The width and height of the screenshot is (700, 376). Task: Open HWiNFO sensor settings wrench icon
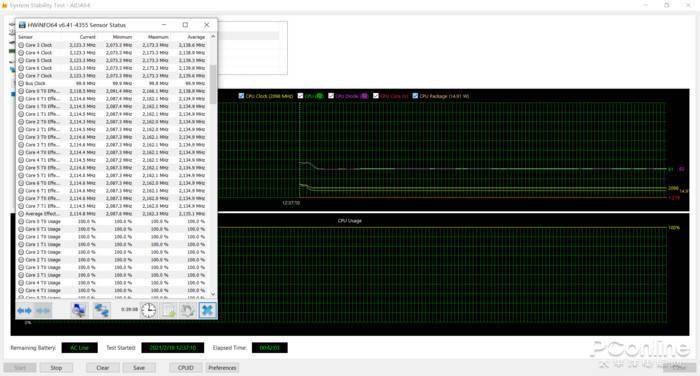click(x=188, y=310)
